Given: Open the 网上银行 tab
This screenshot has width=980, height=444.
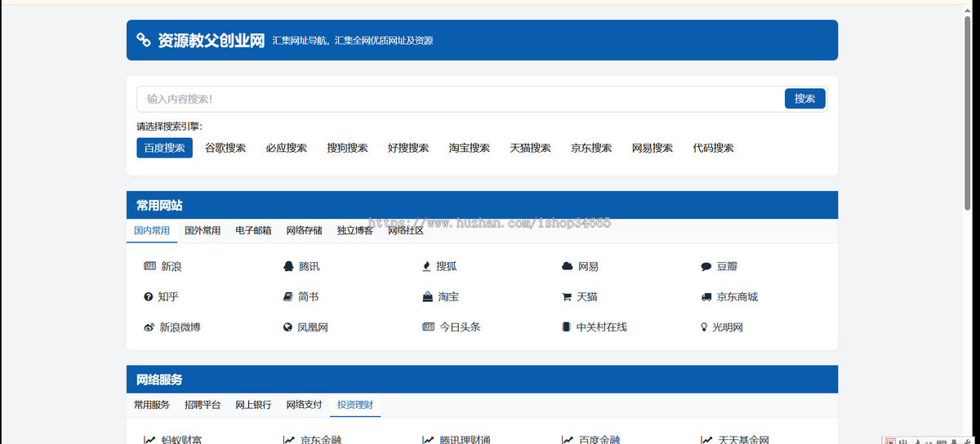Looking at the screenshot, I should [x=253, y=405].
